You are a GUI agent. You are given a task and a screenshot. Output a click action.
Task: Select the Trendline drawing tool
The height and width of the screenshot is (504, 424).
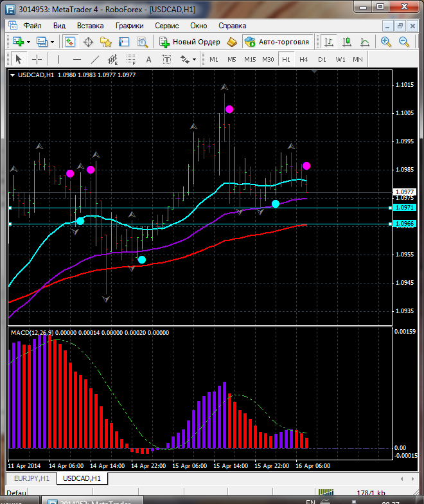95,59
